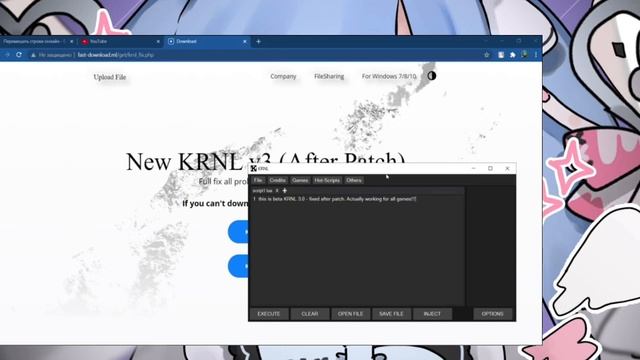Click the CLEAR button in KRNL
The image size is (640, 360).
tap(310, 314)
